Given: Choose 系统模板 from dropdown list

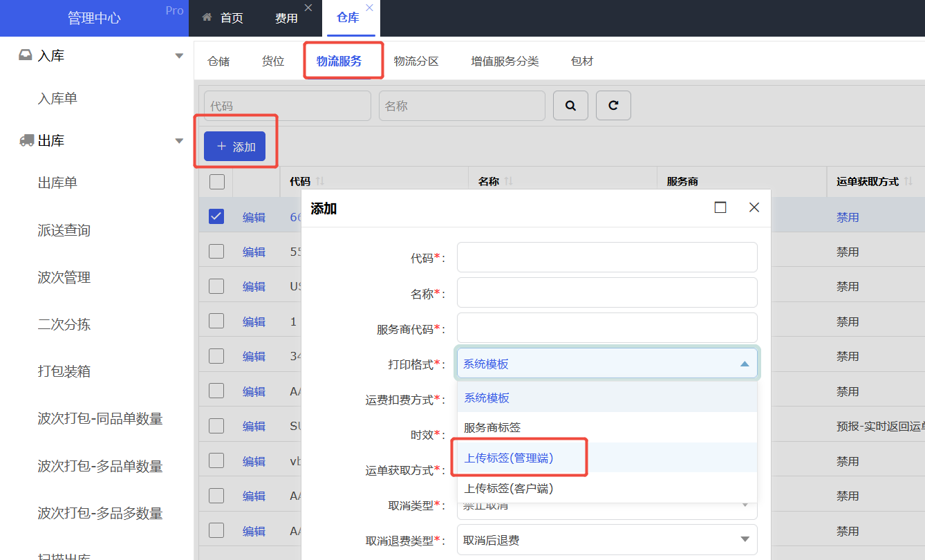Looking at the screenshot, I should tap(607, 398).
